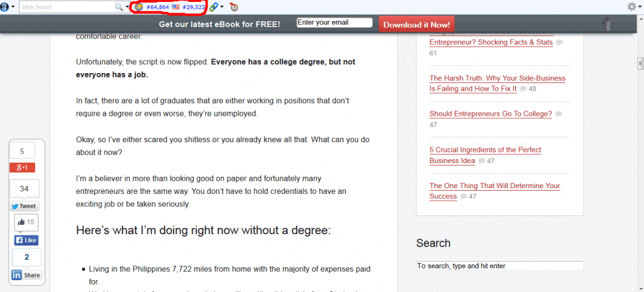Click the related links chain icon
Viewport: 644px width, 292px height.
point(214,7)
